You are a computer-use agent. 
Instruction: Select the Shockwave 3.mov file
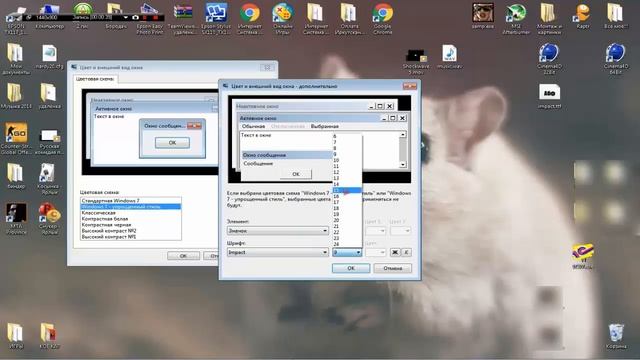point(416,62)
